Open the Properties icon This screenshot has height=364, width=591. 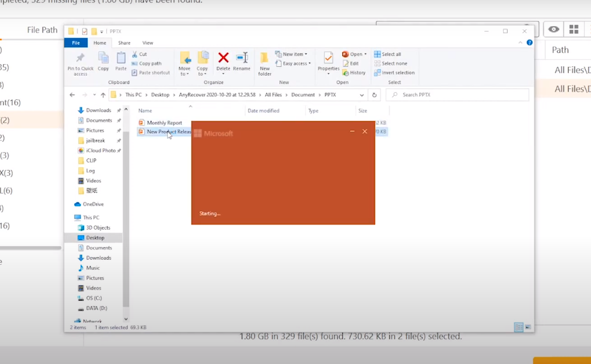(328, 58)
